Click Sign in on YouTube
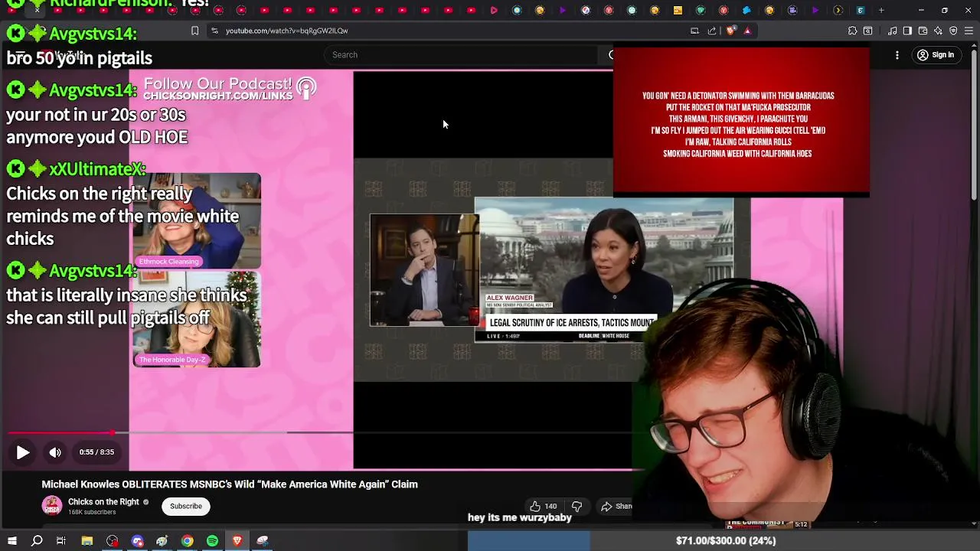The image size is (980, 551). 936,55
